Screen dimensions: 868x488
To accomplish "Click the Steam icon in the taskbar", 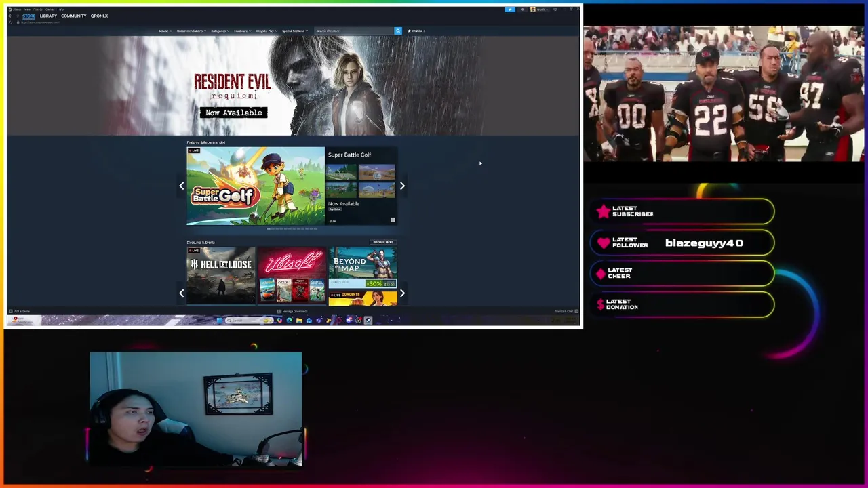I will point(368,320).
